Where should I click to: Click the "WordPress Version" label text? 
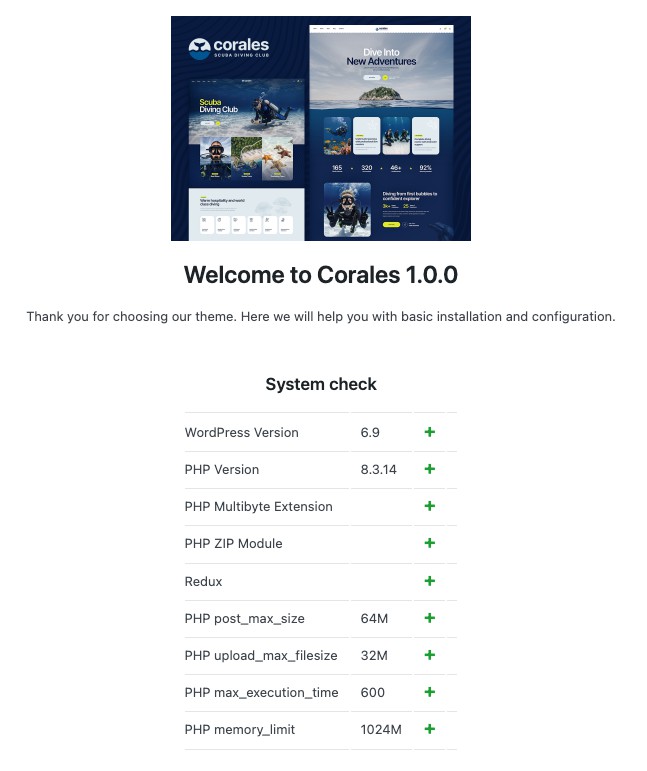pyautogui.click(x=241, y=433)
